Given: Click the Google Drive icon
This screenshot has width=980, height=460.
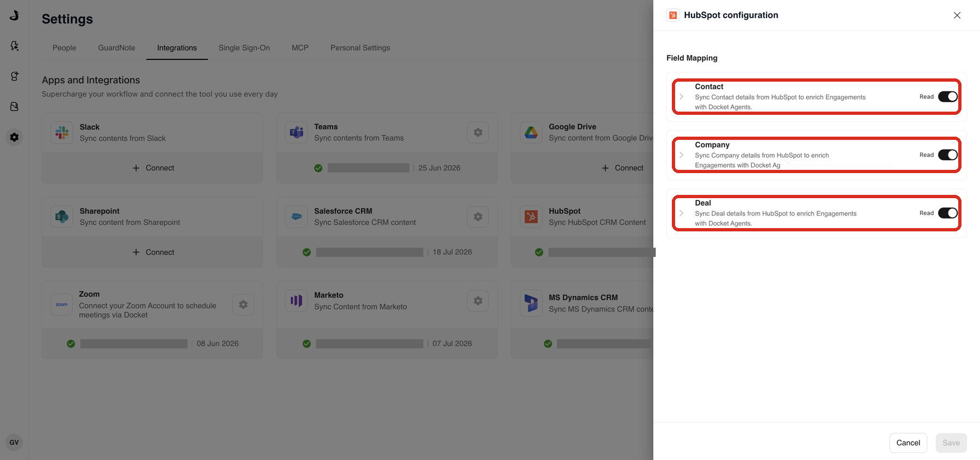Looking at the screenshot, I should tap(531, 132).
